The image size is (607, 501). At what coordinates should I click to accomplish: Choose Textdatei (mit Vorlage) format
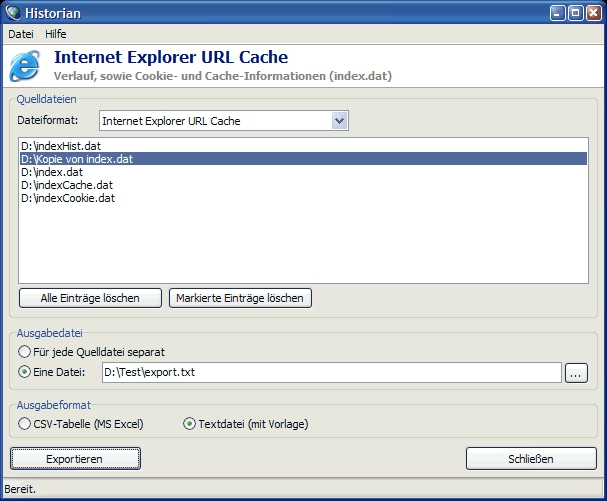(189, 424)
